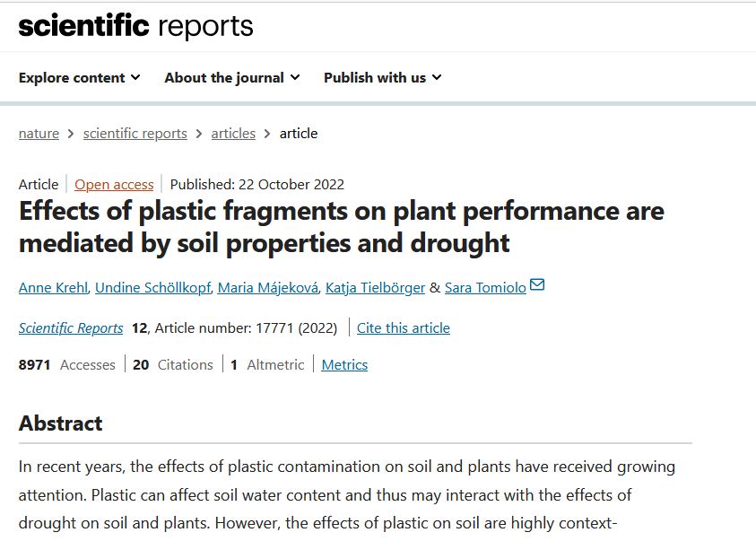Screen dimensions: 756x541
Task: Open the articles breadcrumb link
Action: [x=233, y=134]
